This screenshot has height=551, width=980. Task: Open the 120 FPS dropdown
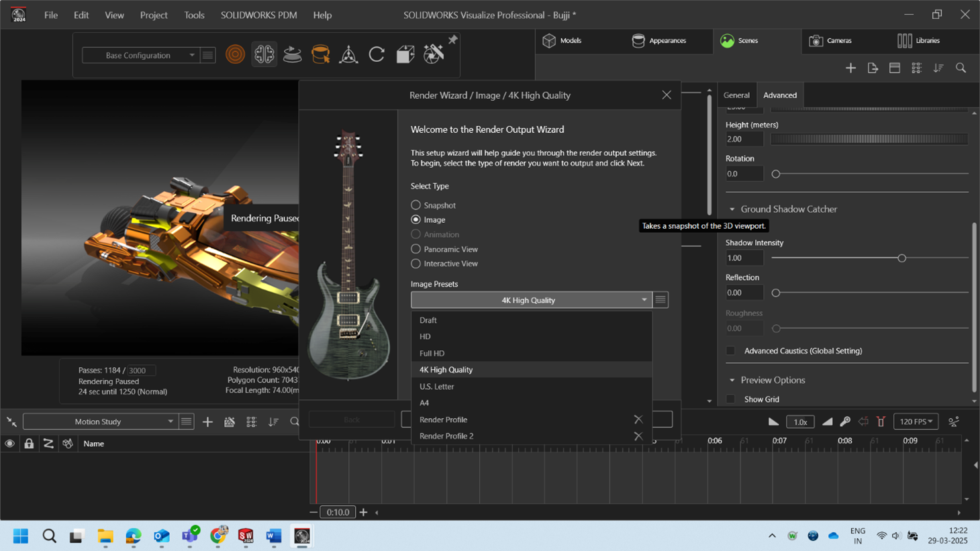click(x=916, y=421)
